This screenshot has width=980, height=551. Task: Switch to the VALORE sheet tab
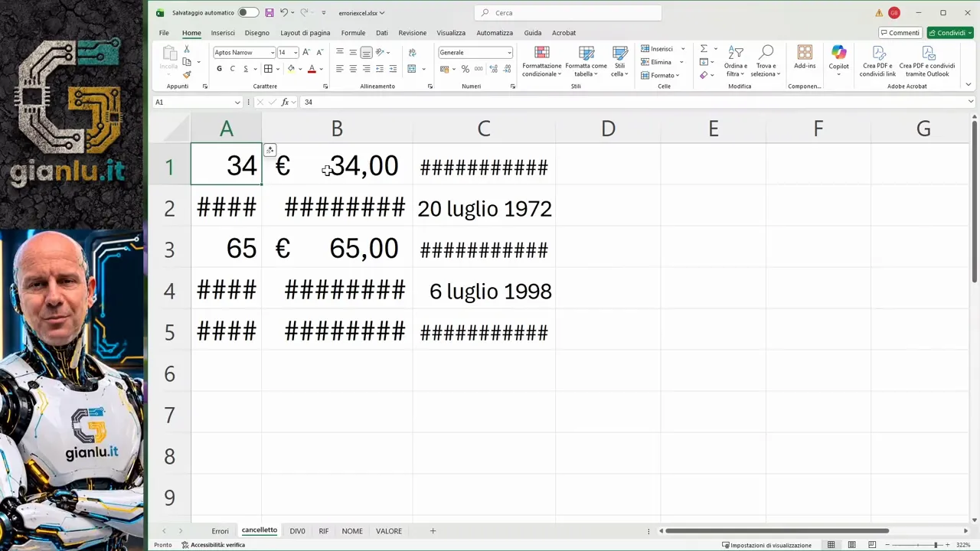pyautogui.click(x=389, y=531)
